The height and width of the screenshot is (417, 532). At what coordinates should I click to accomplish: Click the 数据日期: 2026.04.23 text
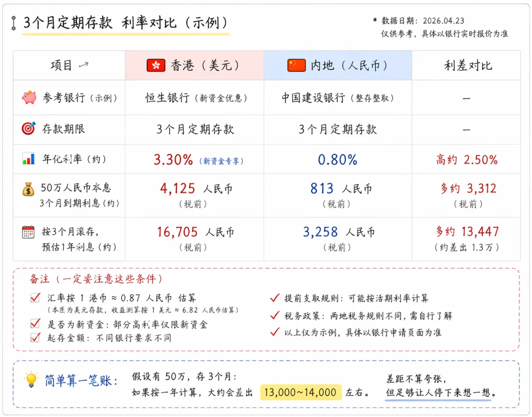tap(423, 21)
